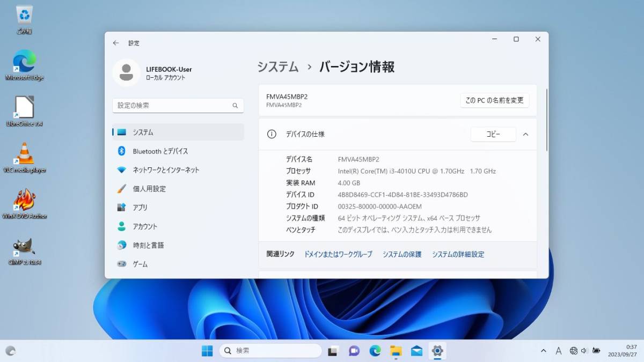Select the プロダクト ID value 00325-80000-00000-AAOEM
Image resolution: width=644 pixels, height=362 pixels.
point(379,206)
